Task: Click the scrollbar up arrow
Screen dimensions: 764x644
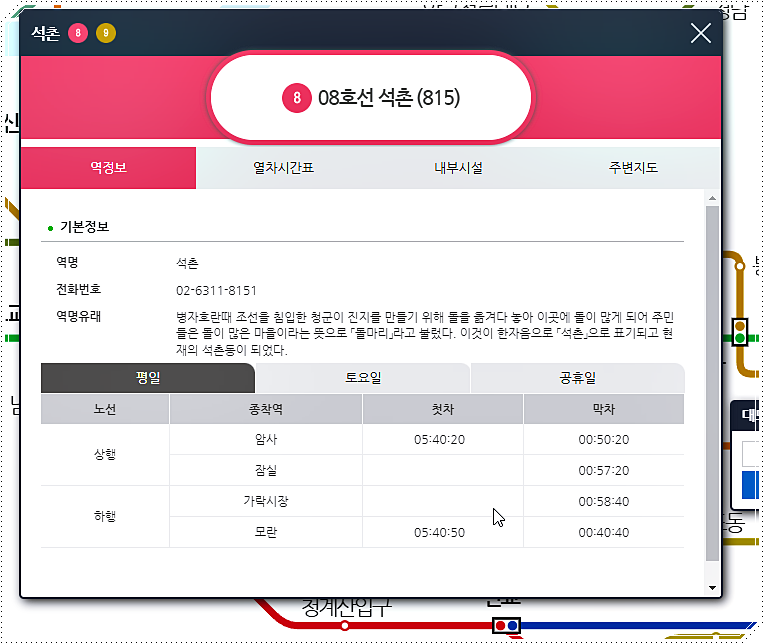Action: 712,198
